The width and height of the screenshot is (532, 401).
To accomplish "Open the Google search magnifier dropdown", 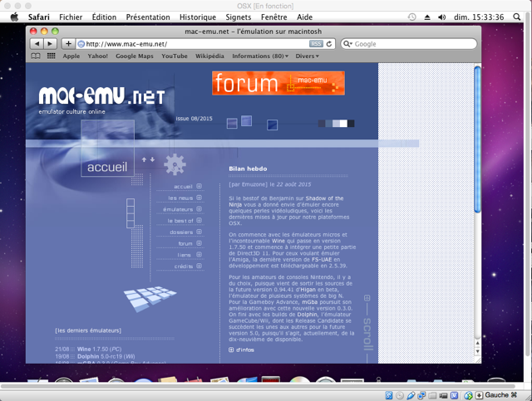I will pyautogui.click(x=347, y=44).
